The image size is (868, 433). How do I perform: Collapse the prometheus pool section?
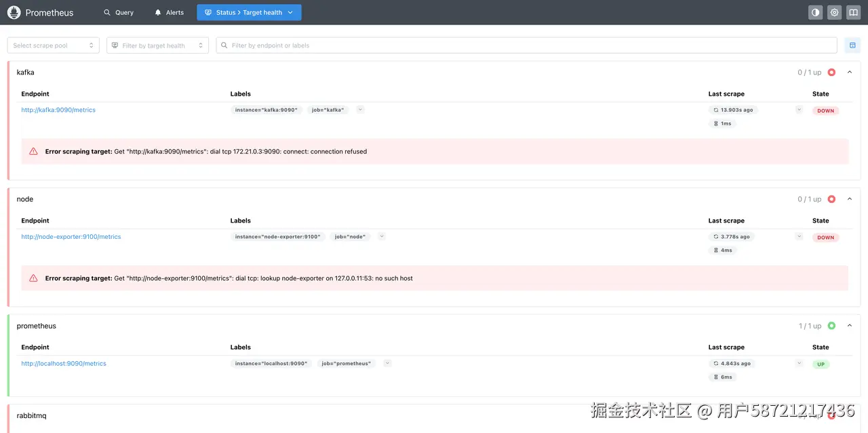[850, 326]
